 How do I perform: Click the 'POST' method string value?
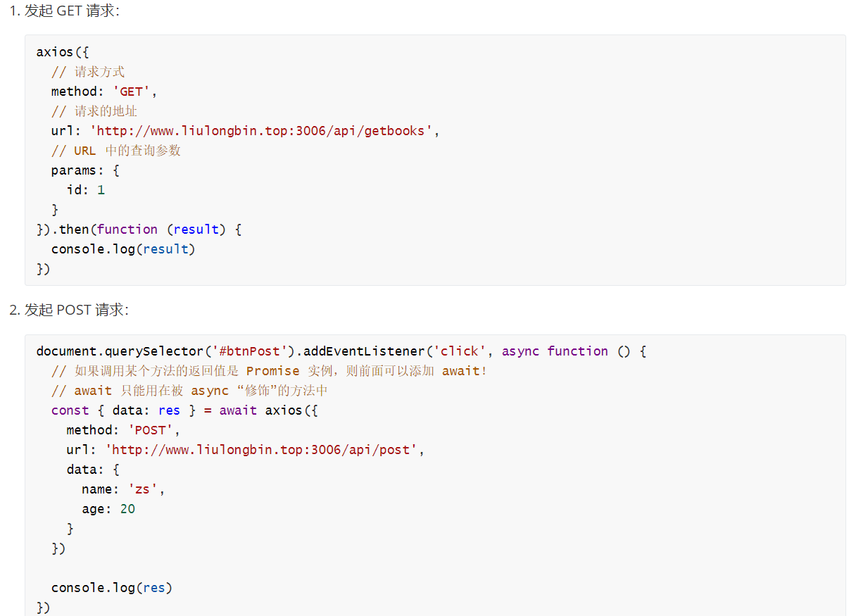pyautogui.click(x=150, y=430)
